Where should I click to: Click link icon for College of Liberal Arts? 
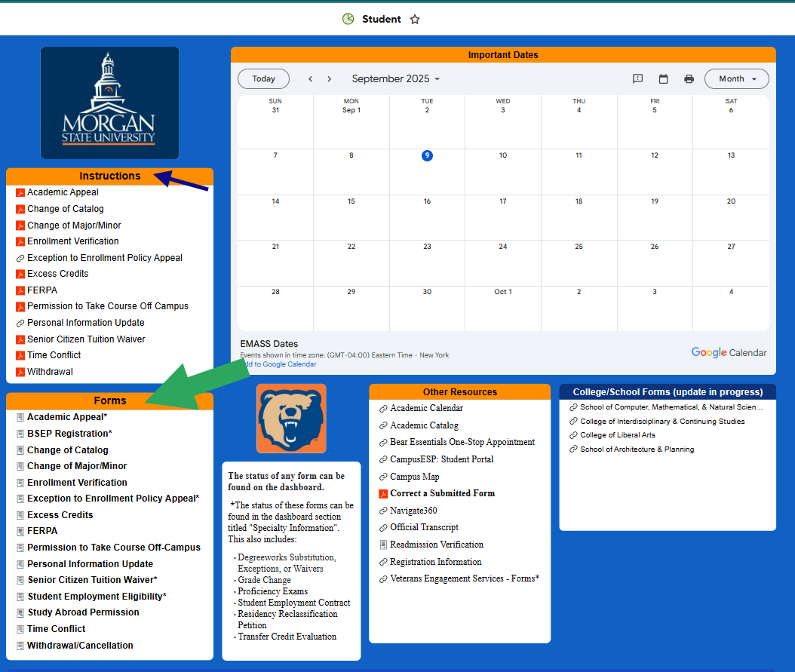coord(573,435)
